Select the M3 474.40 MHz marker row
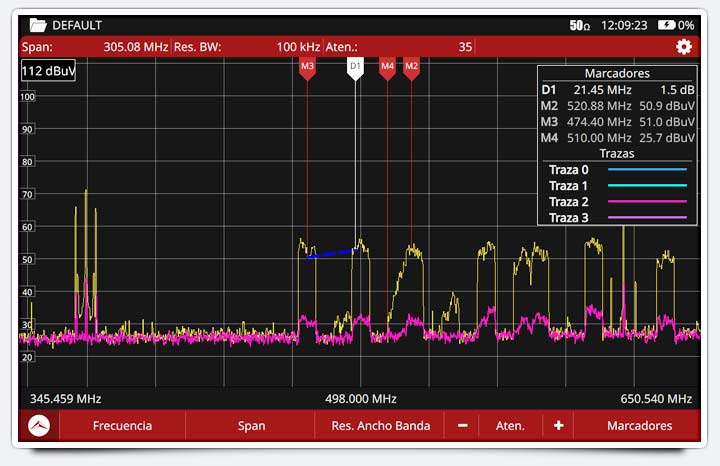This screenshot has height=466, width=720. coord(618,122)
